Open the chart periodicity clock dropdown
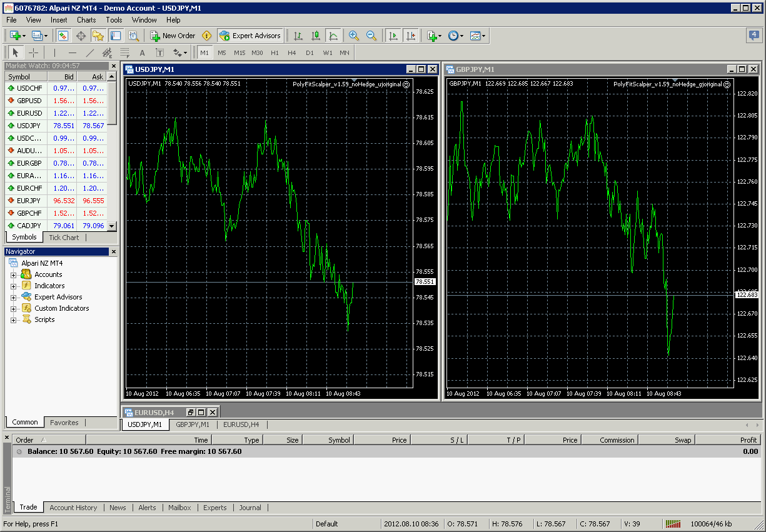Image resolution: width=766 pixels, height=532 pixels. tap(456, 36)
